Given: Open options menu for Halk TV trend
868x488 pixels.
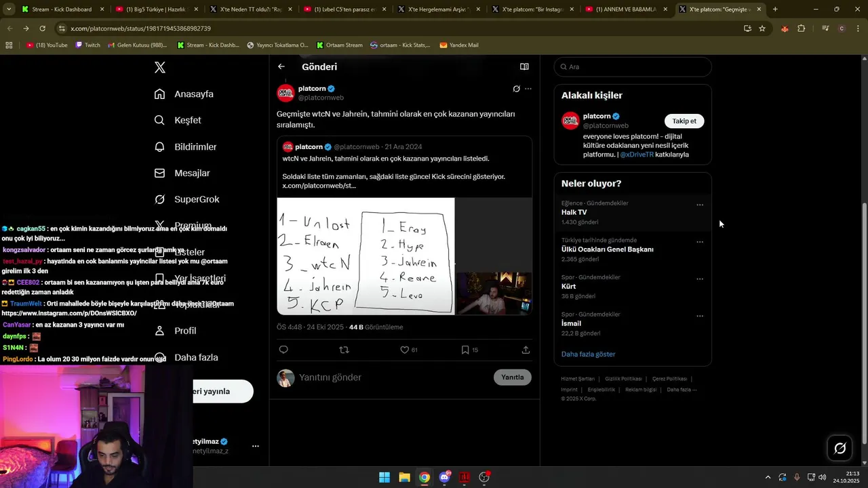Looking at the screenshot, I should [700, 205].
